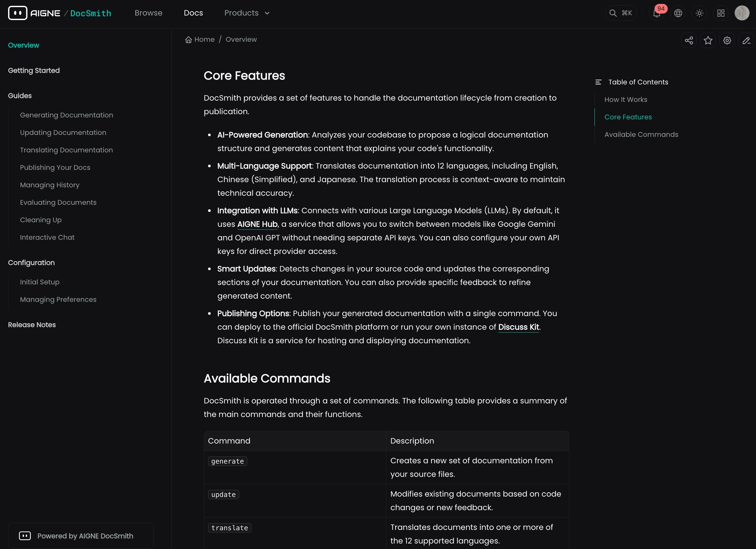Open the apps grid icon
The image size is (756, 549).
tap(721, 13)
